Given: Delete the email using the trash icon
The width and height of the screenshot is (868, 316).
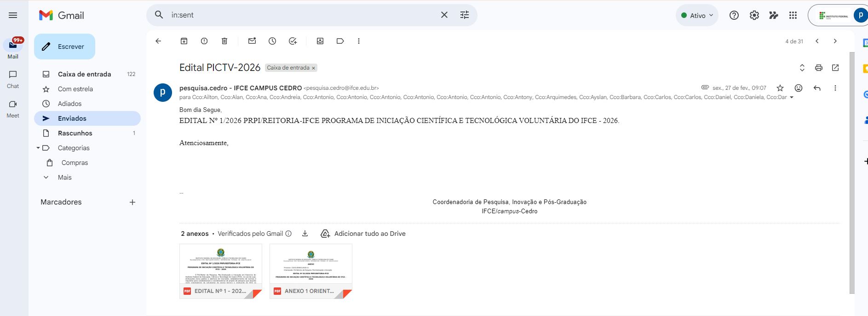Looking at the screenshot, I should (224, 41).
